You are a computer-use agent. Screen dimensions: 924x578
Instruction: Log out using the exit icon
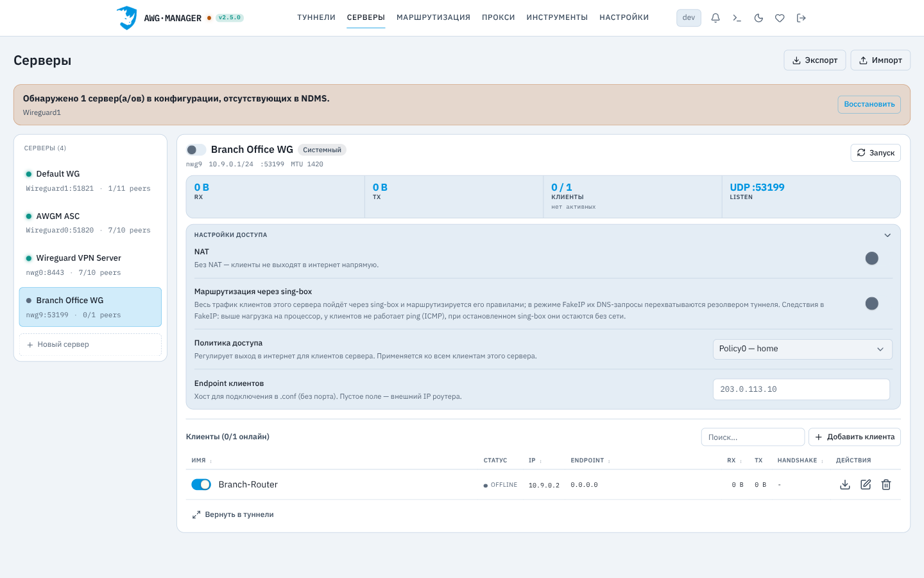click(801, 18)
